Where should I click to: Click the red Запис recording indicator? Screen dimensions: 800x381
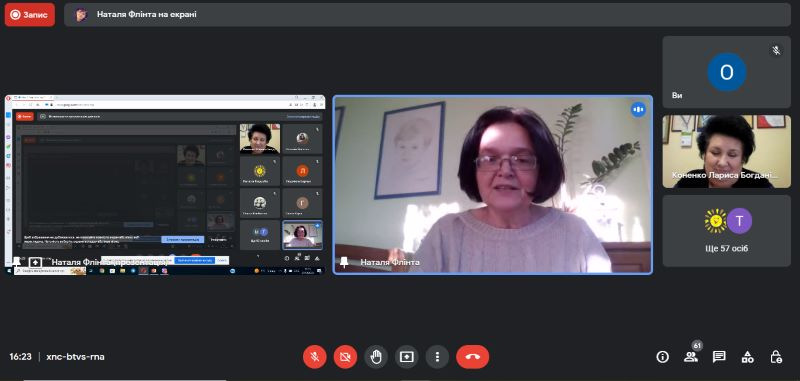pyautogui.click(x=30, y=15)
